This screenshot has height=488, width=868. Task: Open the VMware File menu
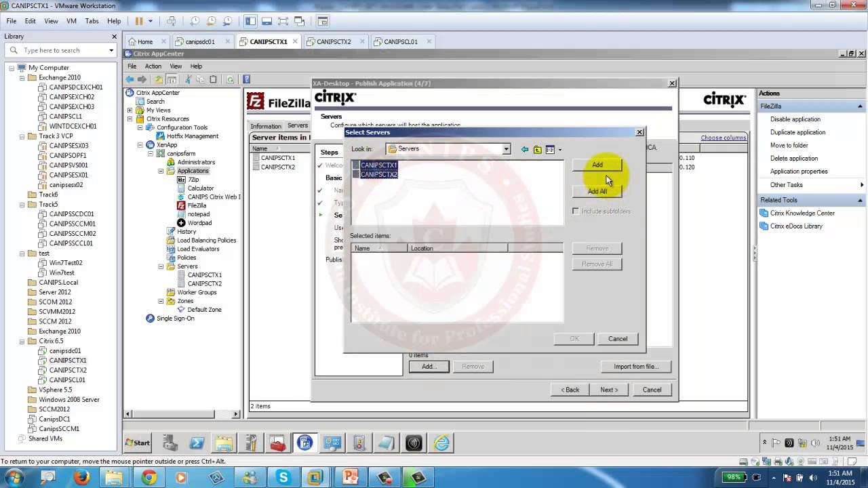coord(12,21)
